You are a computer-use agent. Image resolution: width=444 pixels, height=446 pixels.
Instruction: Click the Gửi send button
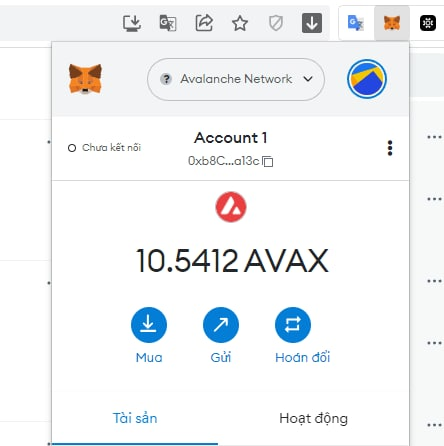221,335
